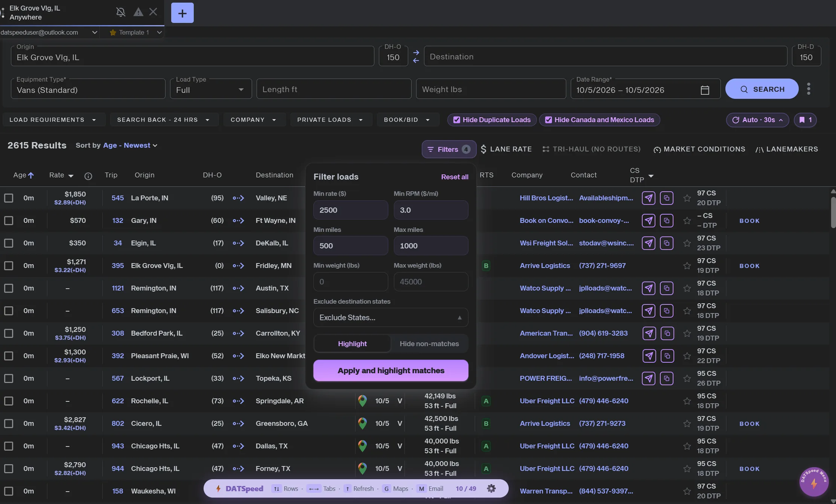Screen dimensions: 836x504
Task: Select the Elgin, IL row checkbox
Action: coord(9,243)
